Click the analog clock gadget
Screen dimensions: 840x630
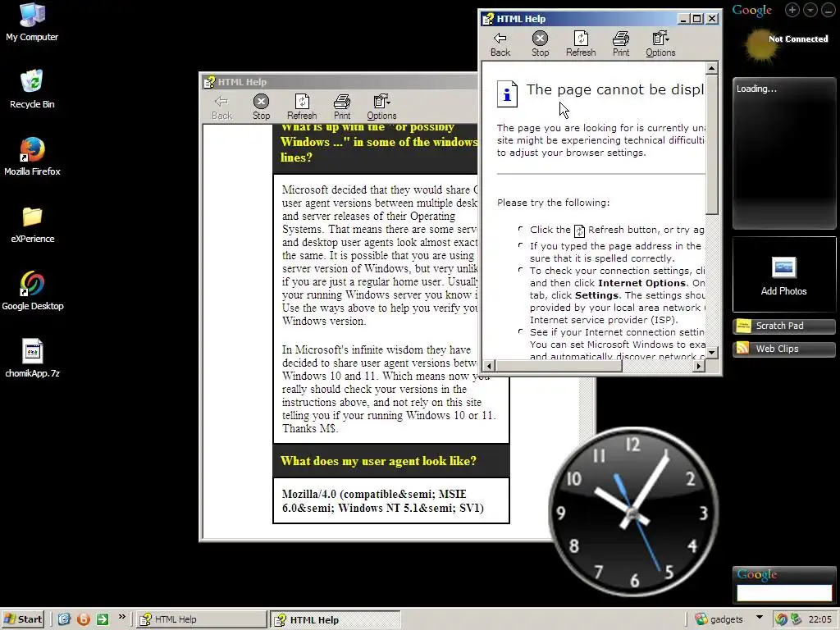(x=632, y=512)
